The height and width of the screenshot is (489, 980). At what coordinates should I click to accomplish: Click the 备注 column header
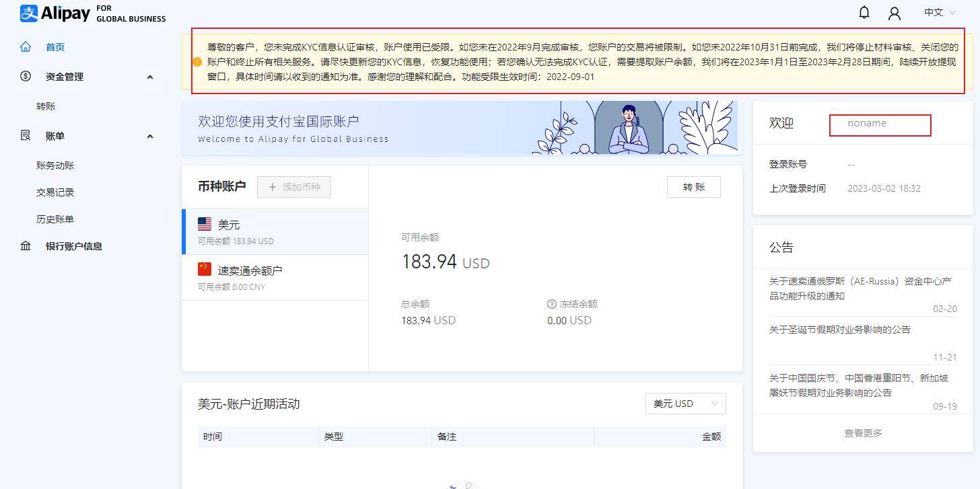(x=447, y=437)
